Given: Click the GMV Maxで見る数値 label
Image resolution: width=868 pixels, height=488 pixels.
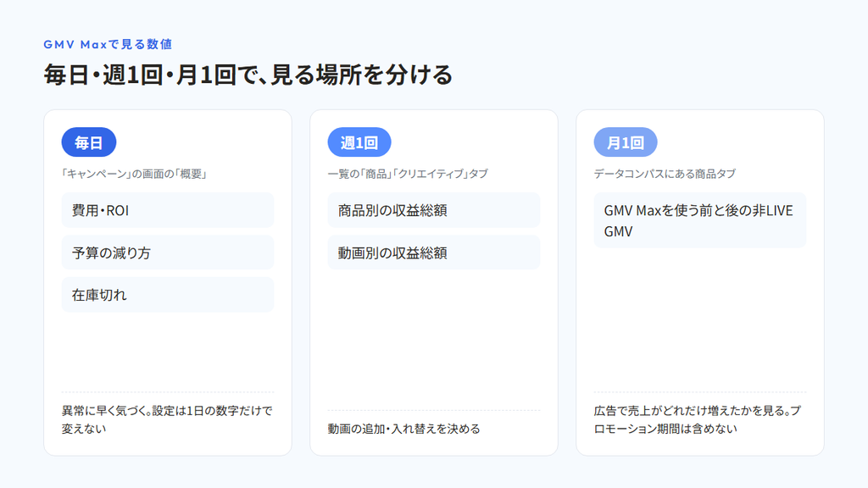Looking at the screenshot, I should pos(108,44).
